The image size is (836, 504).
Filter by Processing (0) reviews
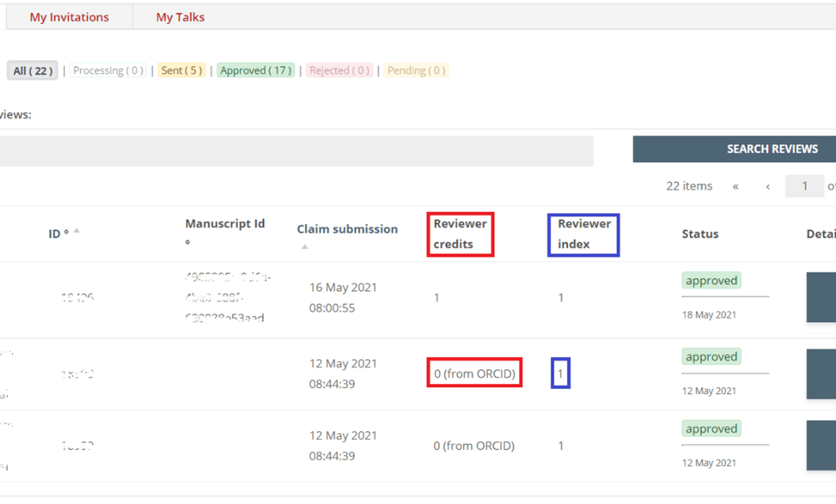point(108,70)
